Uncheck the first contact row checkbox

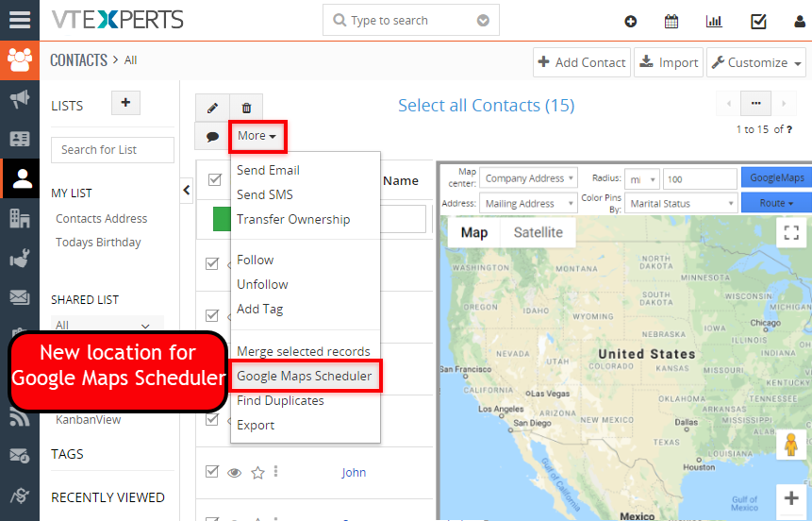pyautogui.click(x=212, y=263)
